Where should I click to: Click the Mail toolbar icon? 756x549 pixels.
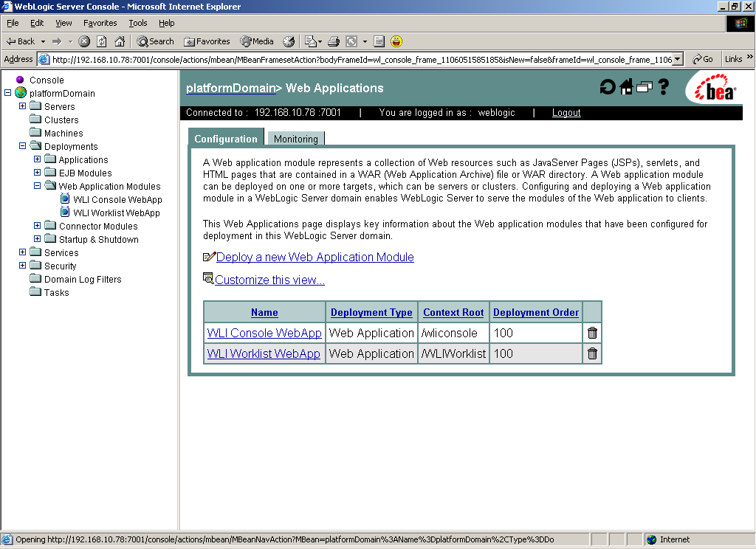pyautogui.click(x=312, y=41)
